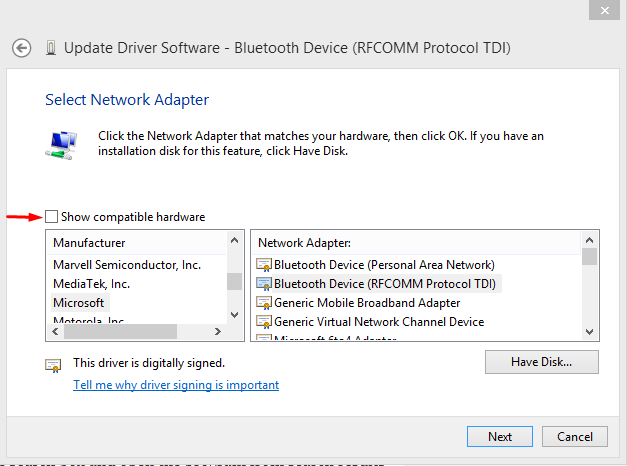The width and height of the screenshot is (627, 466).
Task: Enable Show compatible hardware checkbox
Action: 51,216
